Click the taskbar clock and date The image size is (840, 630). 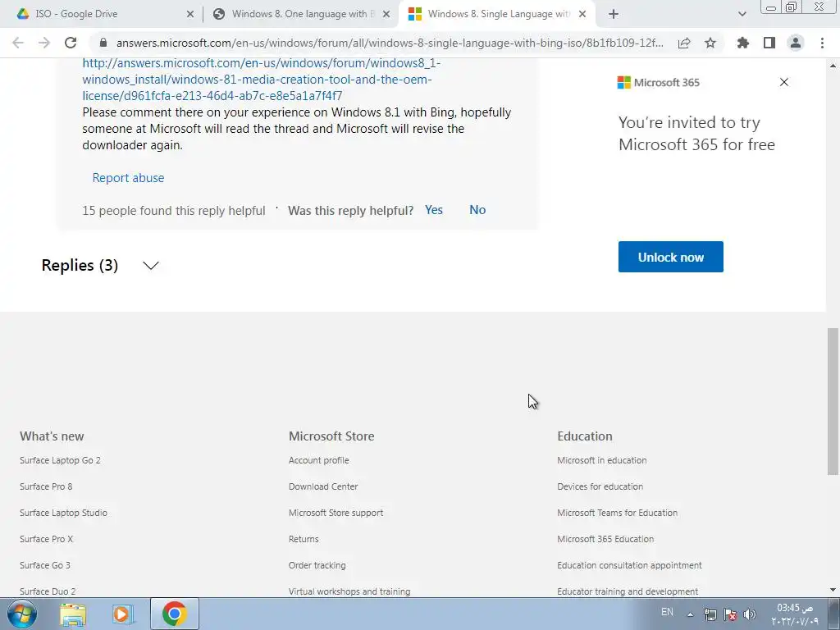(795, 614)
